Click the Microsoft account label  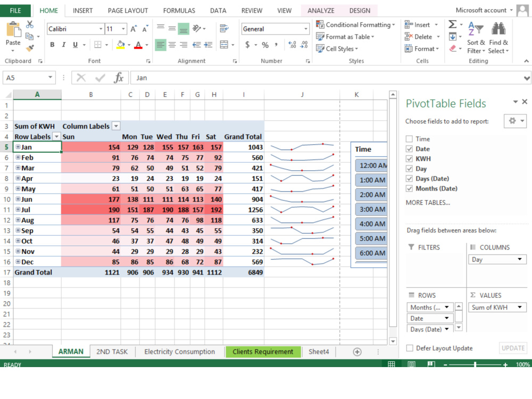(481, 10)
